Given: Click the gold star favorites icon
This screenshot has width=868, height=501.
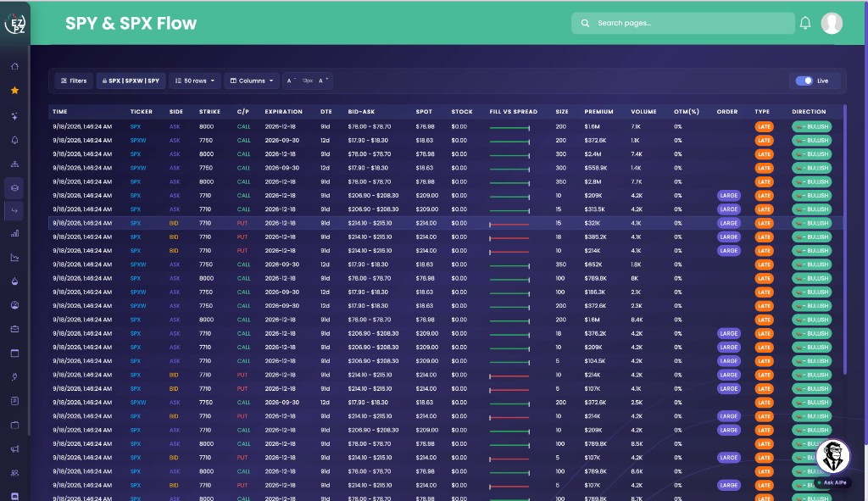Looking at the screenshot, I should tap(15, 90).
